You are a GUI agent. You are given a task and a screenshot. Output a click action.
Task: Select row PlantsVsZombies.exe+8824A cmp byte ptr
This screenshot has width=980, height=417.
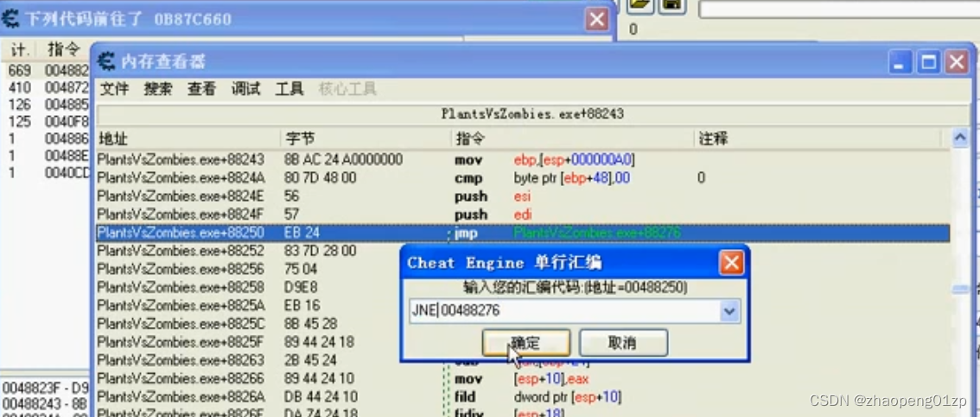point(523,178)
